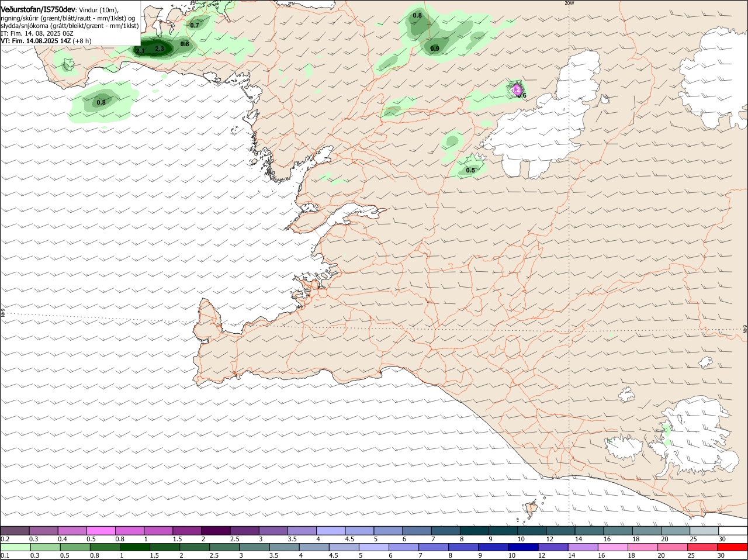The width and height of the screenshot is (748, 560).
Task: Click the 0.9 precipitation value label
Action: [x=435, y=49]
